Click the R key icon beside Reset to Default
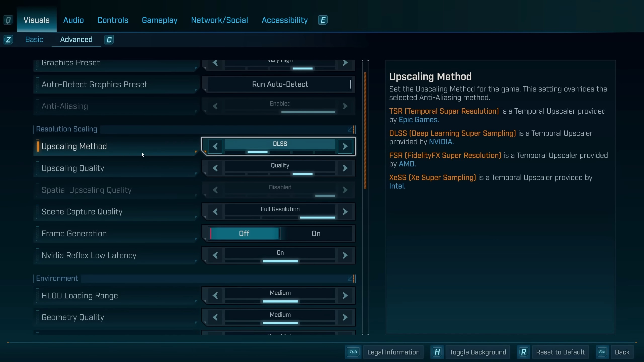This screenshot has width=644, height=362. [524, 352]
